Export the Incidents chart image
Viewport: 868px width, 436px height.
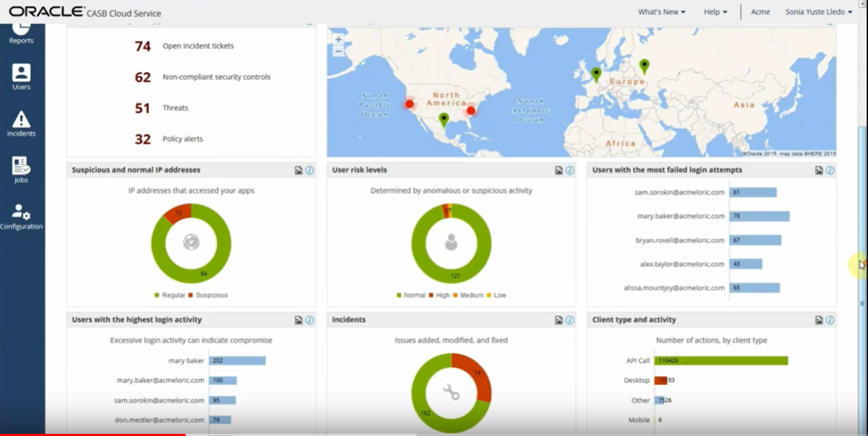tap(558, 320)
